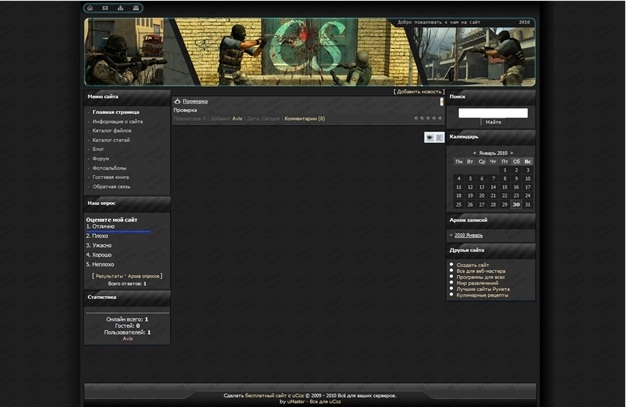
Task: Click poll answer 1. Отлично
Action: [100, 226]
